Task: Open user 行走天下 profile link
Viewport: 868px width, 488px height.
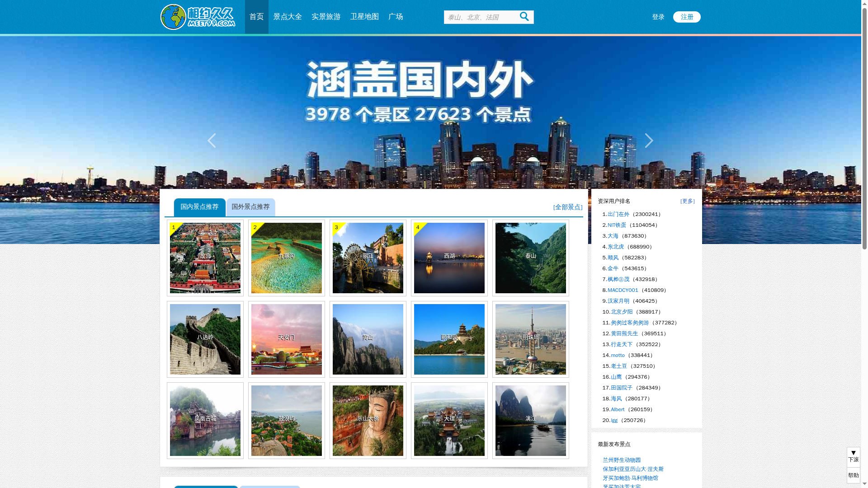Action: 622,344
